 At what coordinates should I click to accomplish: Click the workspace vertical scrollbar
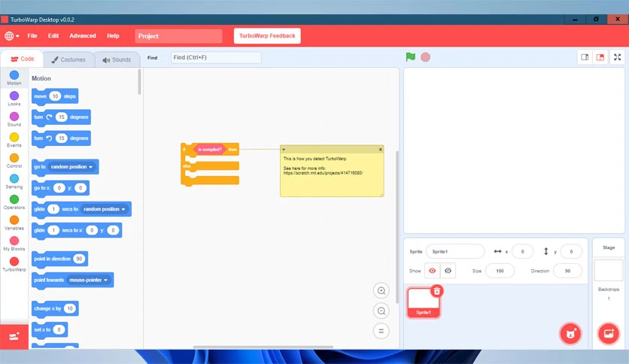click(x=397, y=227)
